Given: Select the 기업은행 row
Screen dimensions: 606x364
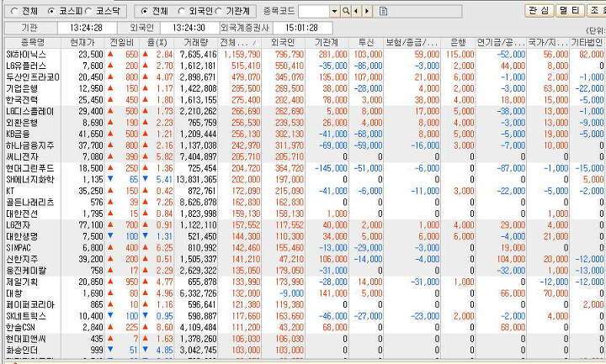Looking at the screenshot, I should pos(305,88).
